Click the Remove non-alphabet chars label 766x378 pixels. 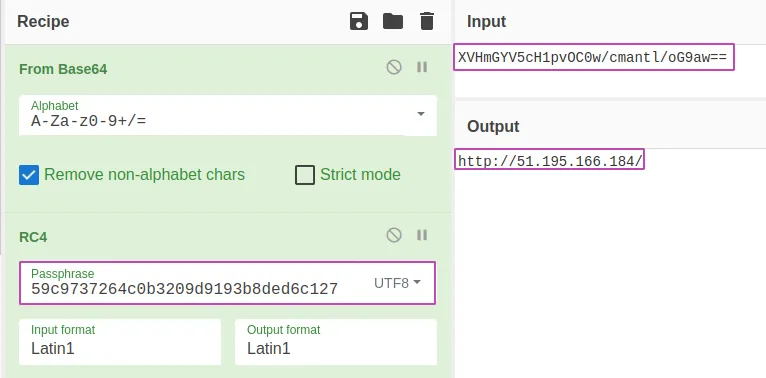[x=145, y=174]
